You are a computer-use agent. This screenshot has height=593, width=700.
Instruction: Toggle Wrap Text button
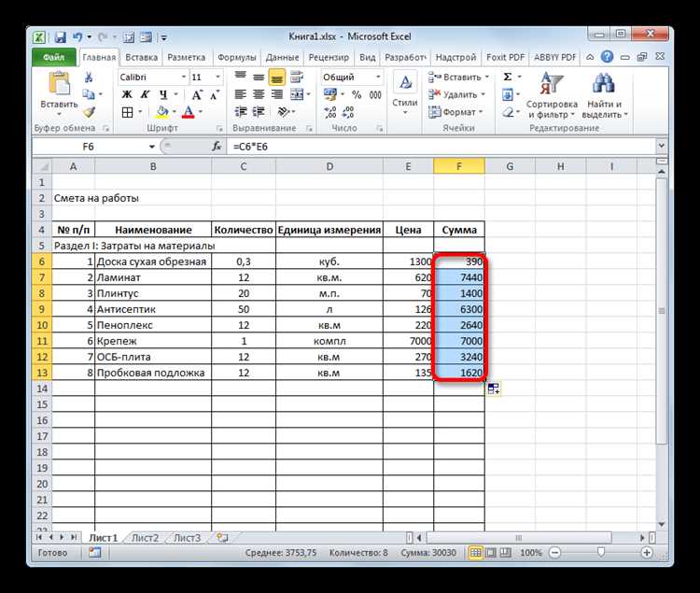tap(296, 78)
